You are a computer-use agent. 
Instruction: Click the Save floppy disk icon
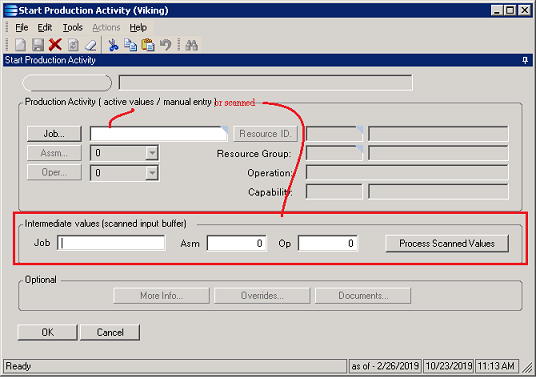point(38,45)
